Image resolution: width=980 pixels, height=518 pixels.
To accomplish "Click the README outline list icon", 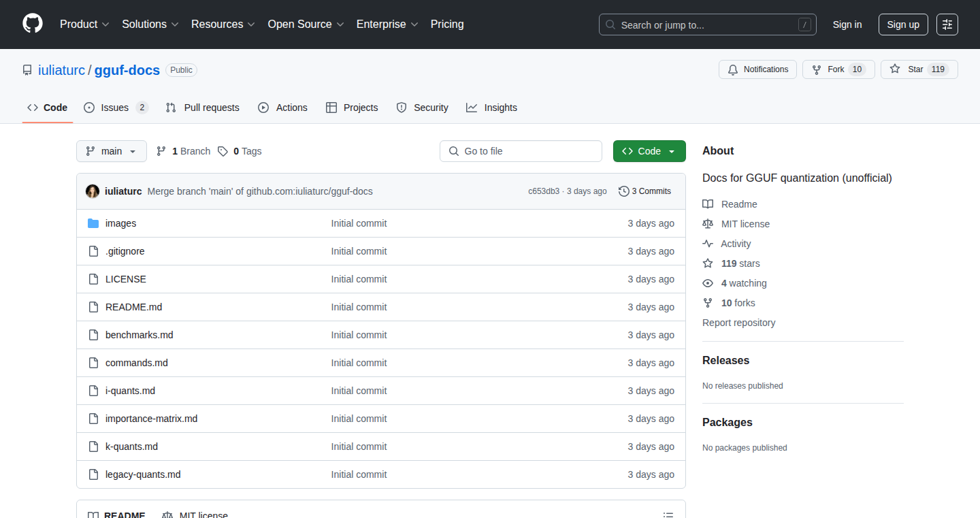I will click(668, 515).
